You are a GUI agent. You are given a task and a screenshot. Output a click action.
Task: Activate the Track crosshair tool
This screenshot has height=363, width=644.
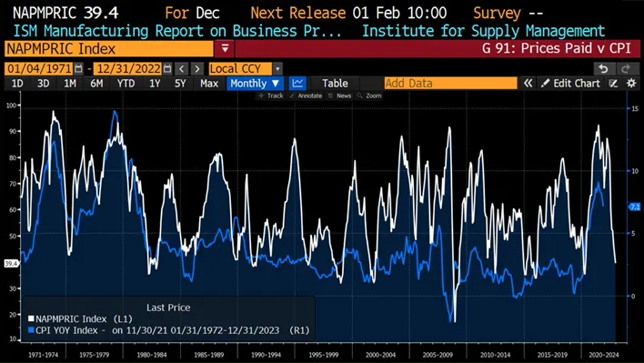tap(271, 96)
